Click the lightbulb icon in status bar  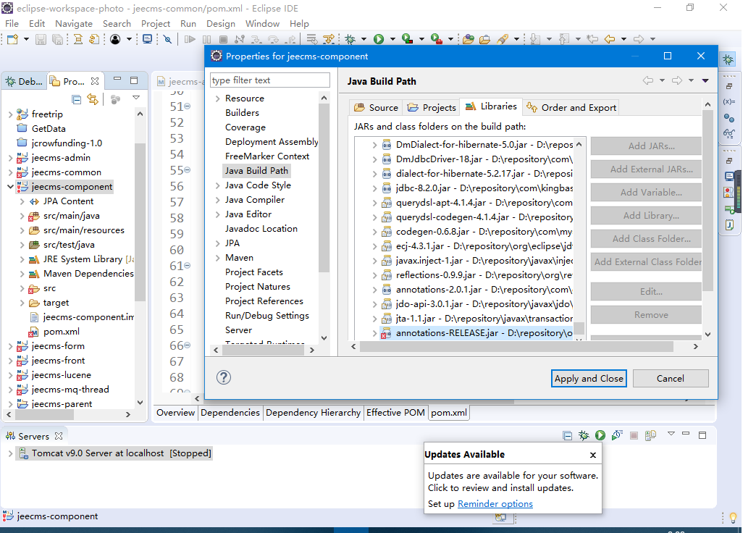point(733,517)
